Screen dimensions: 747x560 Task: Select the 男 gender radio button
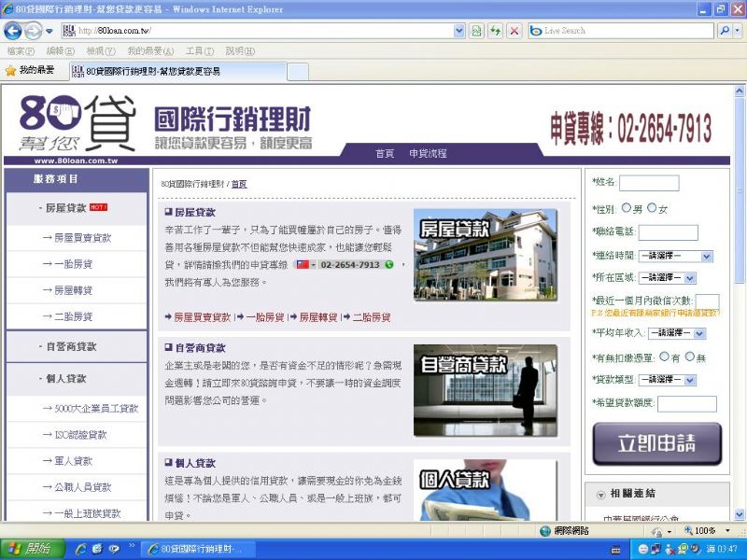[x=626, y=207]
